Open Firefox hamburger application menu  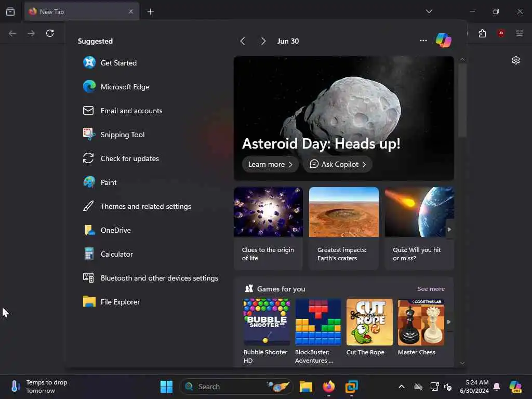click(519, 33)
